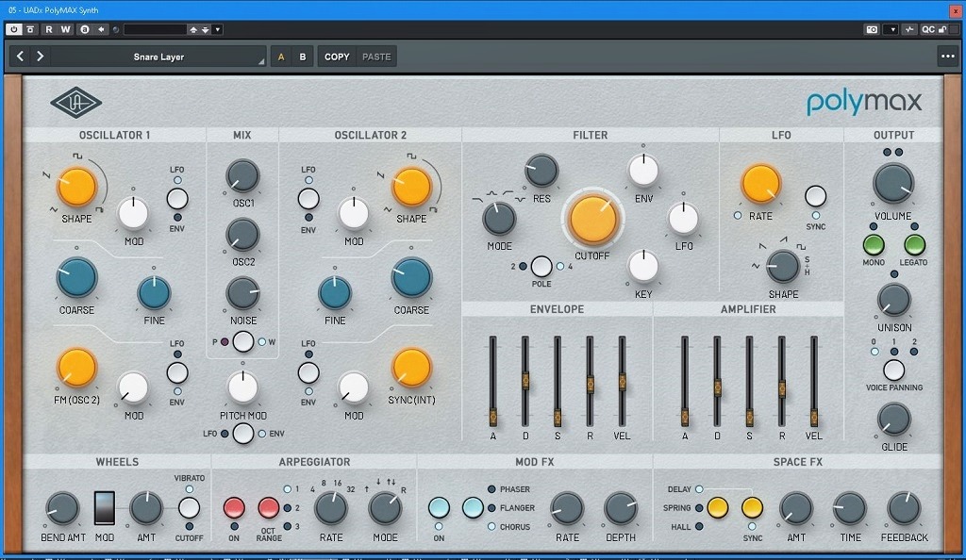Toggle the PITCH MOD LFO/ENV switch
Viewport: 966px width, 560px height.
coord(242,434)
